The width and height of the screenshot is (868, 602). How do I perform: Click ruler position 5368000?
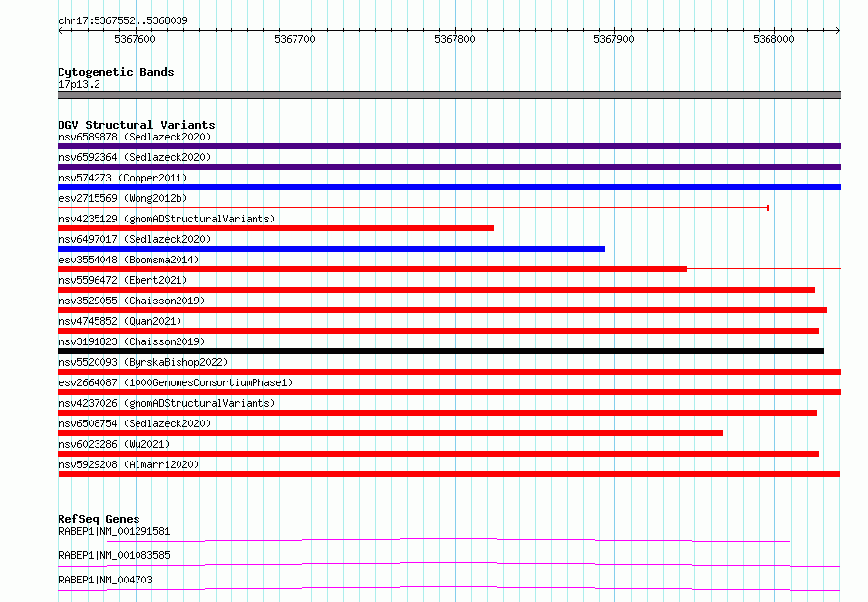point(774,39)
